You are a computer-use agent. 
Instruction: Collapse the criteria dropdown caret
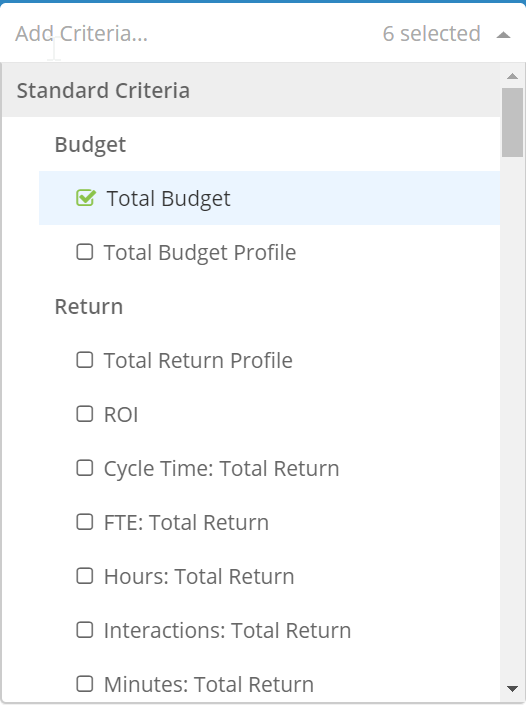coord(503,35)
